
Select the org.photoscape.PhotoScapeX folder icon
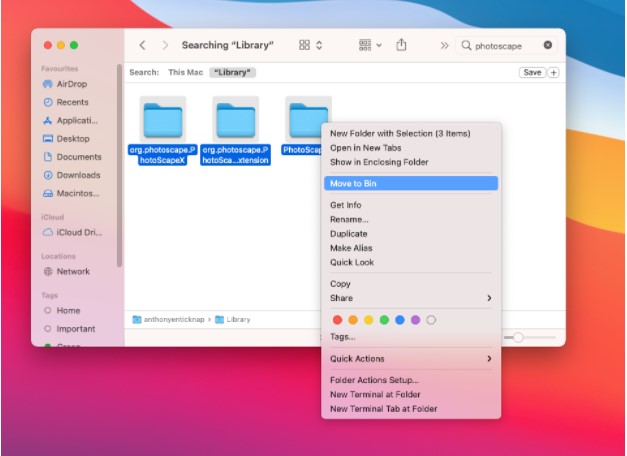[x=163, y=120]
